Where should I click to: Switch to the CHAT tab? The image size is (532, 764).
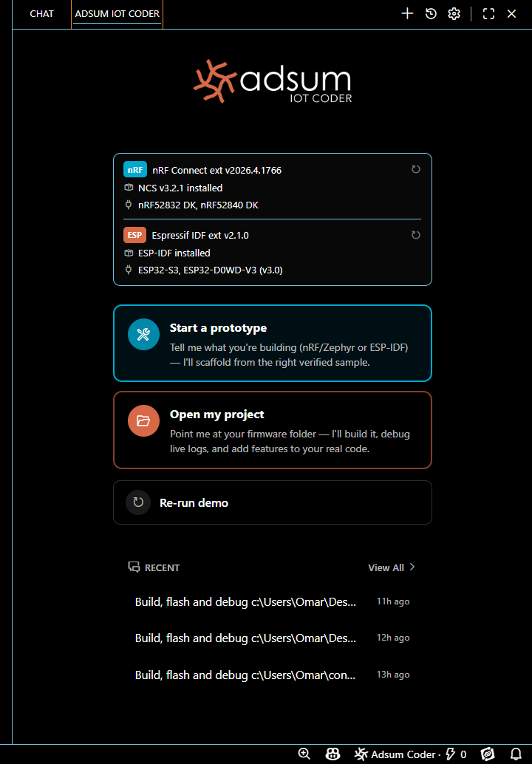tap(42, 13)
